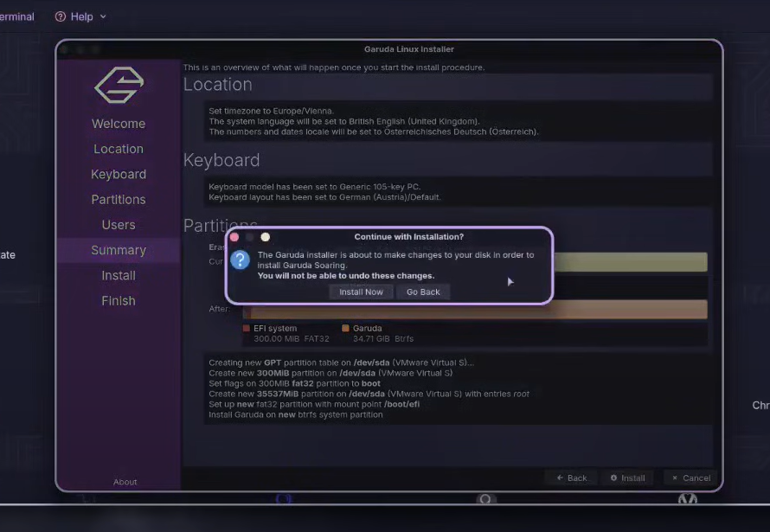This screenshot has width=770, height=532.
Task: Click the red EFI system legend square
Action: [247, 329]
